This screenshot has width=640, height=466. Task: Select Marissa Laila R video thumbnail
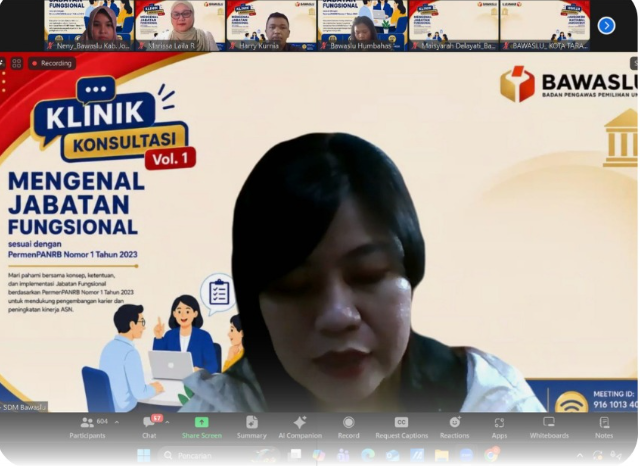pyautogui.click(x=180, y=25)
